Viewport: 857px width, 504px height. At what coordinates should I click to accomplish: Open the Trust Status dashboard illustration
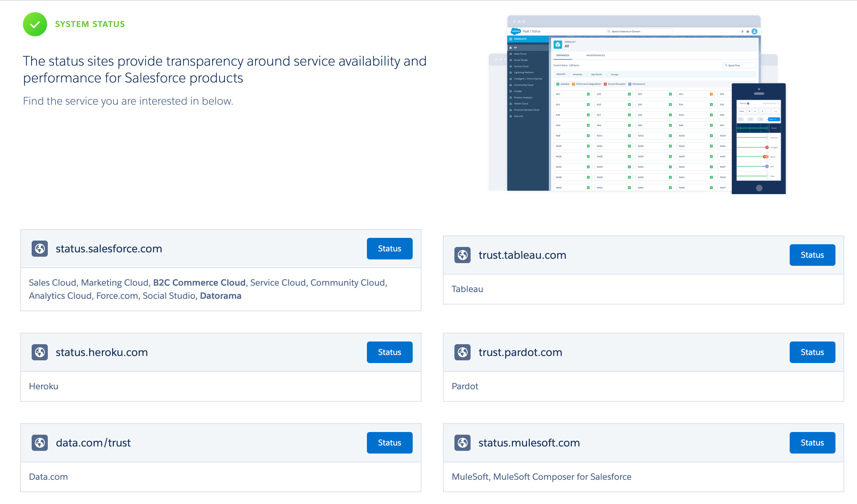pyautogui.click(x=637, y=105)
